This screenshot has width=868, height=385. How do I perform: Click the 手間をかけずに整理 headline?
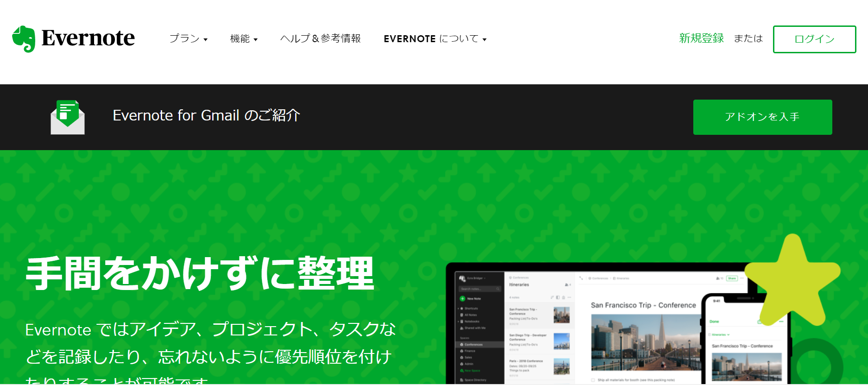click(200, 273)
